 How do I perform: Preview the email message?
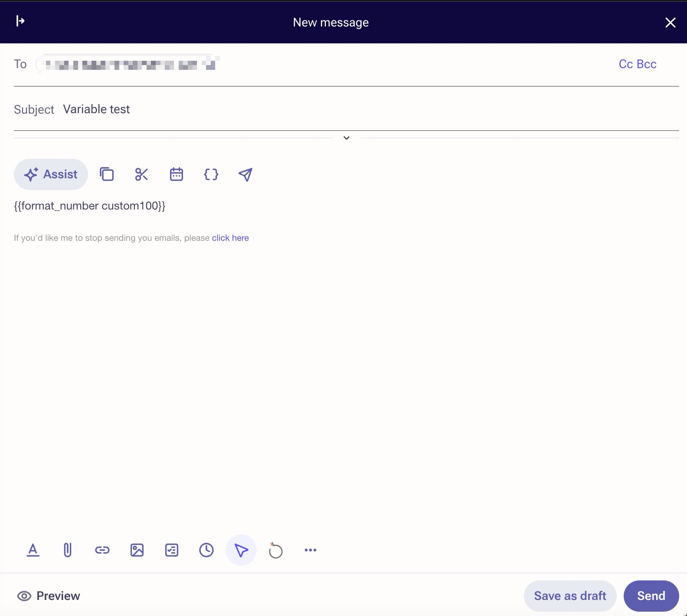pyautogui.click(x=49, y=596)
